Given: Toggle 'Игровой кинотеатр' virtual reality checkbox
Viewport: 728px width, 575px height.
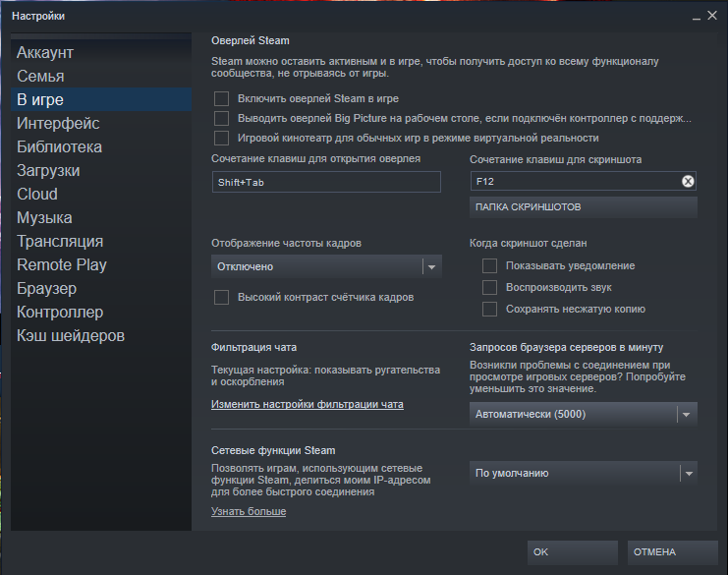Looking at the screenshot, I should (x=221, y=138).
